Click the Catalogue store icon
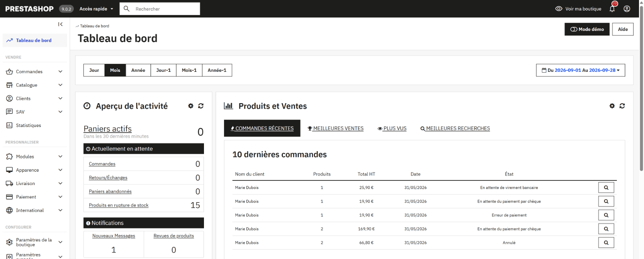This screenshot has width=644, height=259. tap(9, 85)
